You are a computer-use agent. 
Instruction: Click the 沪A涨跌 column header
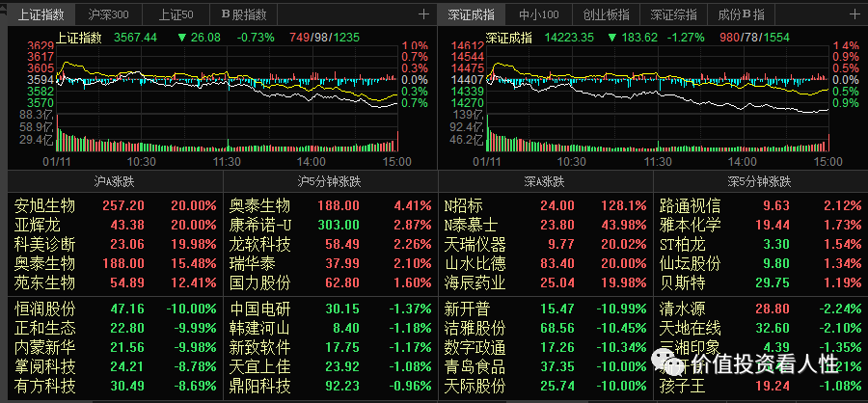[x=115, y=181]
